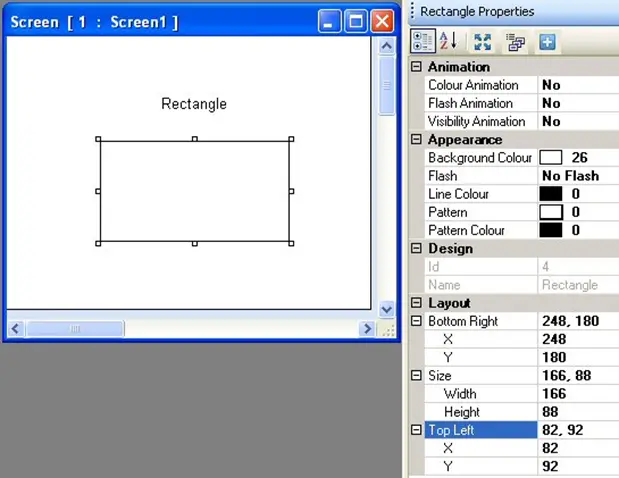Click the Categorized view icon in properties toolbar
The image size is (619, 478).
pyautogui.click(x=423, y=41)
